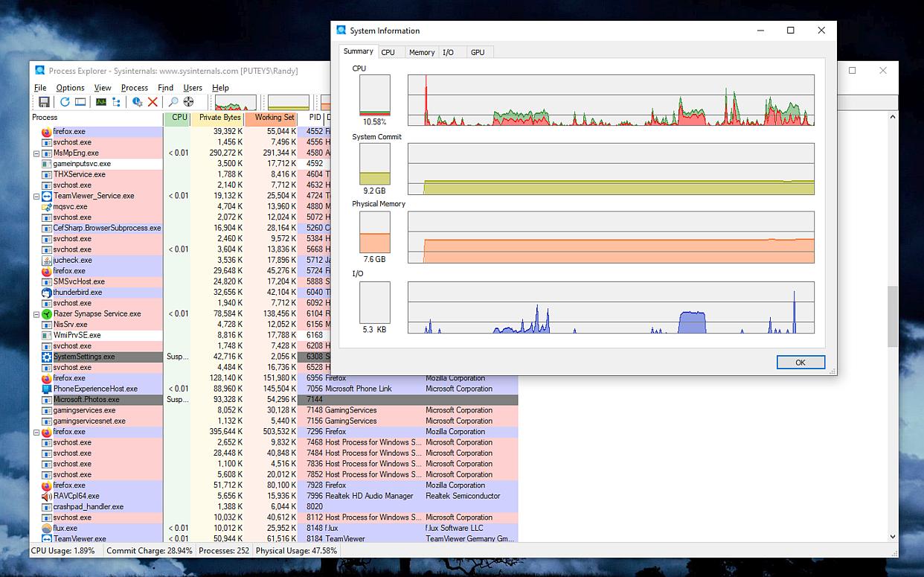Collapse the MsMpEng.exe process tree
This screenshot has width=924, height=577.
(x=36, y=153)
